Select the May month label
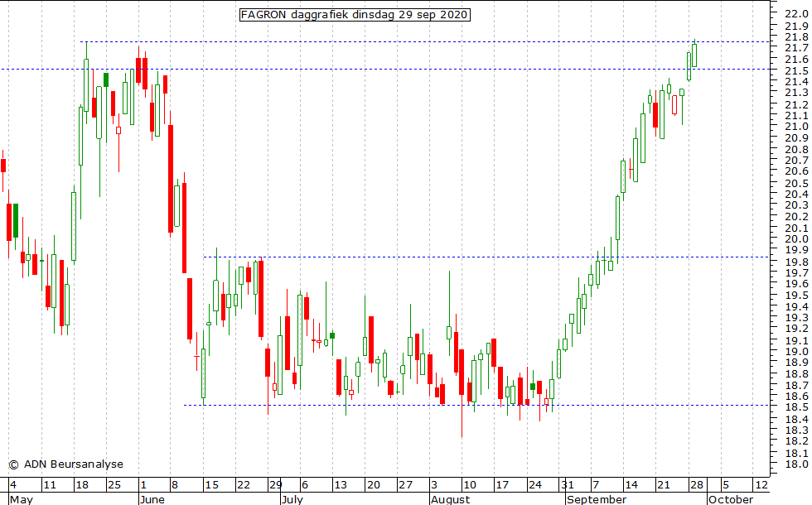Viewport: 812px width, 505px height. 22,499
